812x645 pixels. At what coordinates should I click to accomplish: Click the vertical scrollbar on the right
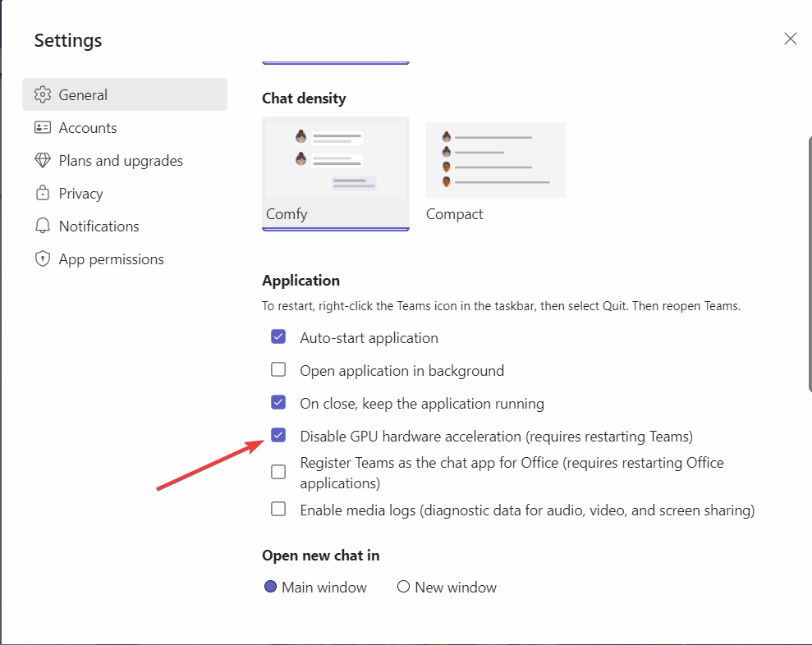[810, 264]
